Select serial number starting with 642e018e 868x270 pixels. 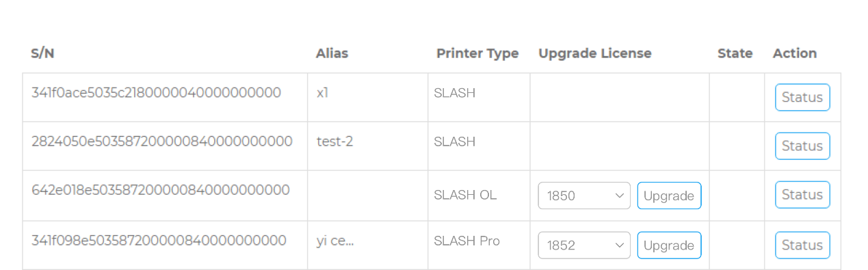coord(161,189)
